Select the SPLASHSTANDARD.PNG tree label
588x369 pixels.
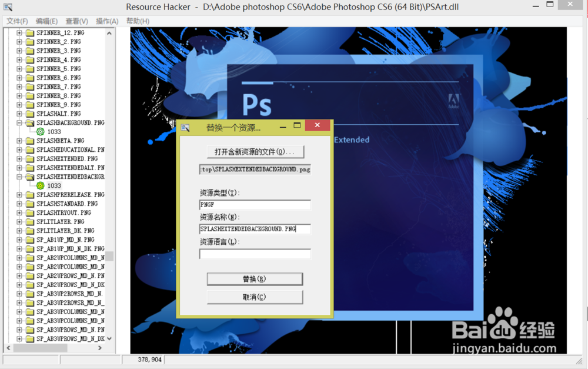pyautogui.click(x=67, y=204)
